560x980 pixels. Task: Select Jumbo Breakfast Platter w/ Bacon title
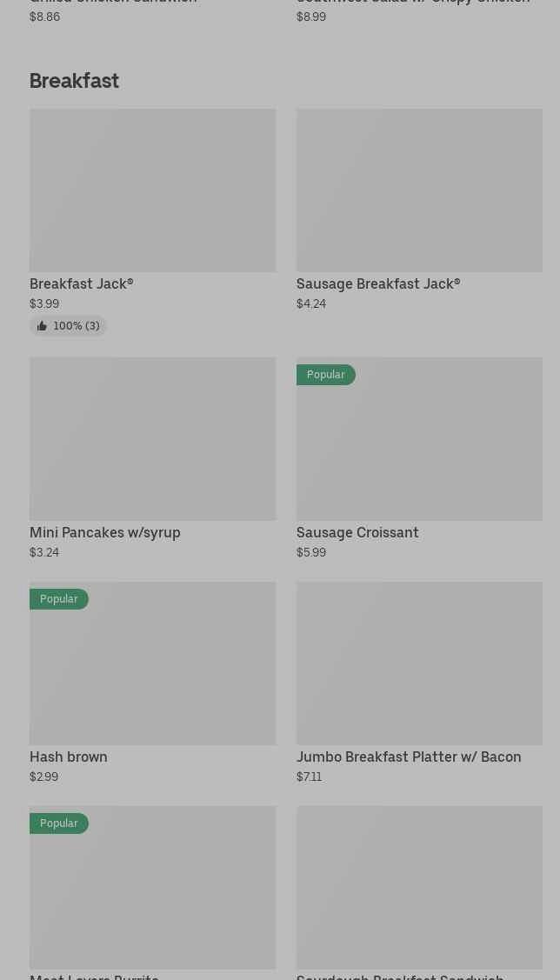coord(409,757)
